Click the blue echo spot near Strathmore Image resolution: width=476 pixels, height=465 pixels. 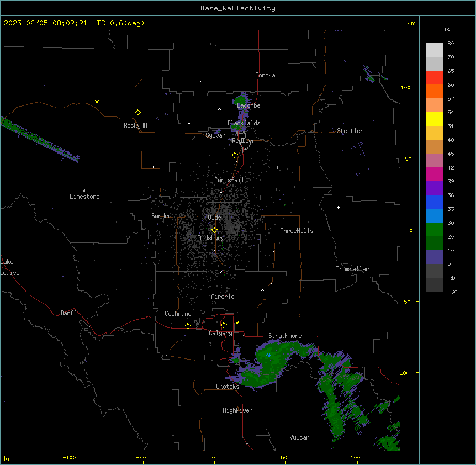point(269,355)
